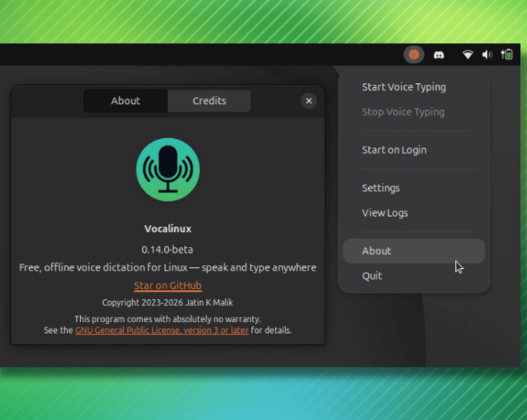527x420 pixels.
Task: Switch to the Credits tab
Action: tap(209, 101)
